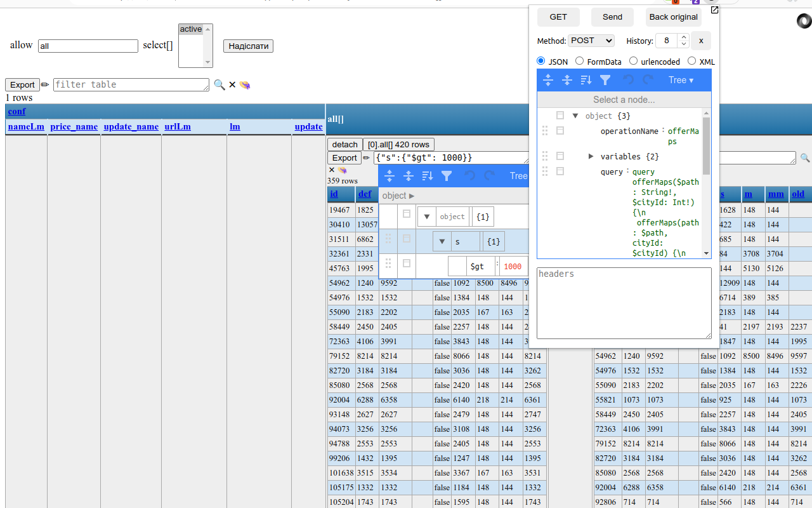Click price_name column header link
812x508 pixels.
click(74, 126)
